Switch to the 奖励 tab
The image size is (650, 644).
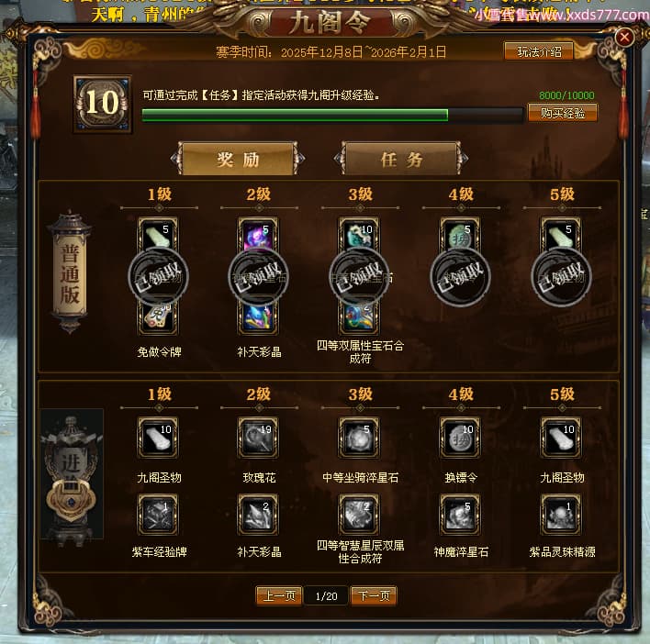pos(239,159)
